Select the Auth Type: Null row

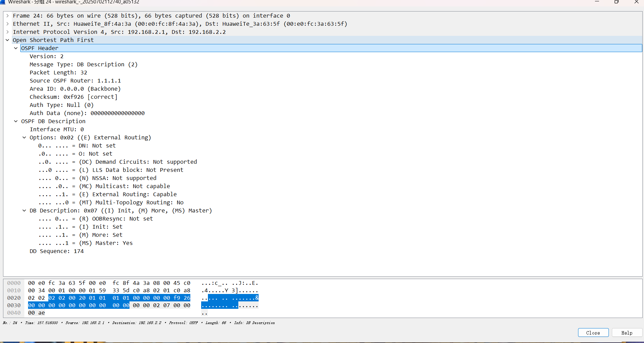[x=61, y=105]
